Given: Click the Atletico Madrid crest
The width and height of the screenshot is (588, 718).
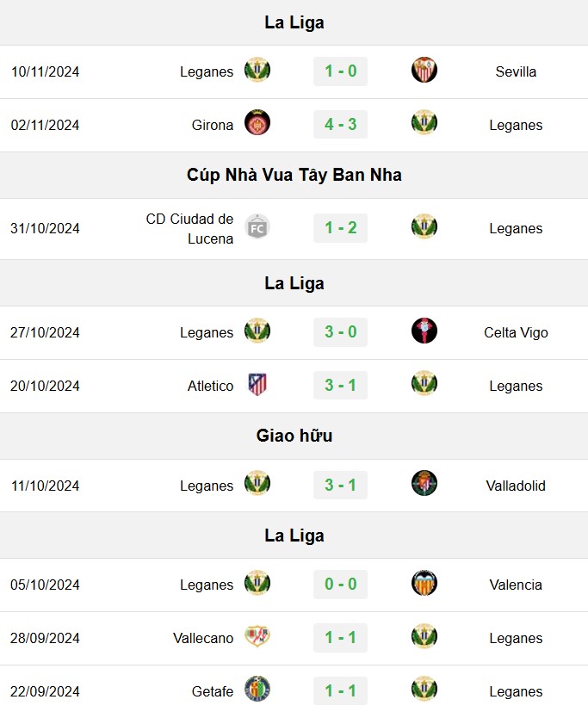Looking at the screenshot, I should (257, 384).
